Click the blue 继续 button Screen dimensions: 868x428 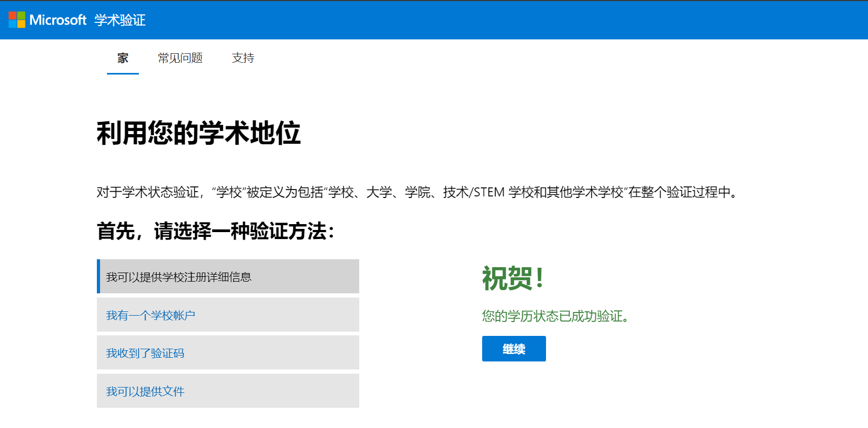click(514, 349)
